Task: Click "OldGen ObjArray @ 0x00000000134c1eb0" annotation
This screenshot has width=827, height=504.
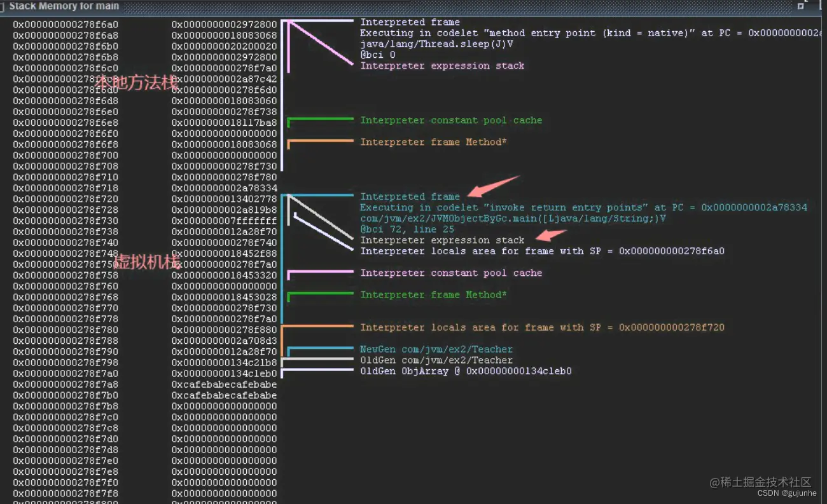Action: pyautogui.click(x=466, y=371)
